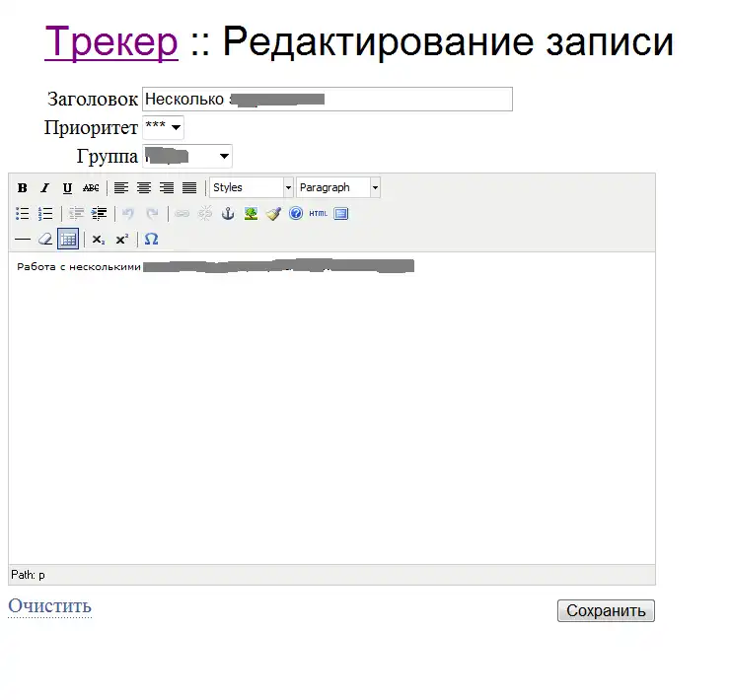Remove link with unlink icon
Viewport: 730px width, 700px height.
[x=205, y=214]
